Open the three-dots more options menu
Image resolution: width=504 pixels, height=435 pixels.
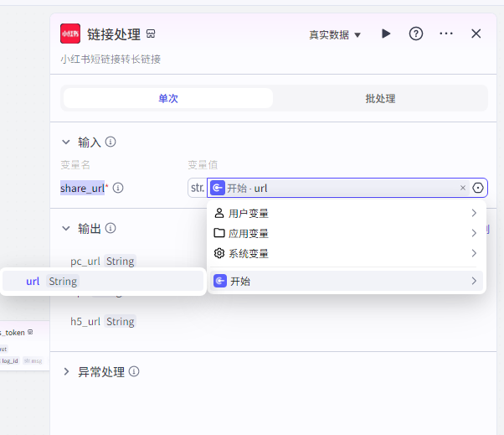pyautogui.click(x=446, y=34)
